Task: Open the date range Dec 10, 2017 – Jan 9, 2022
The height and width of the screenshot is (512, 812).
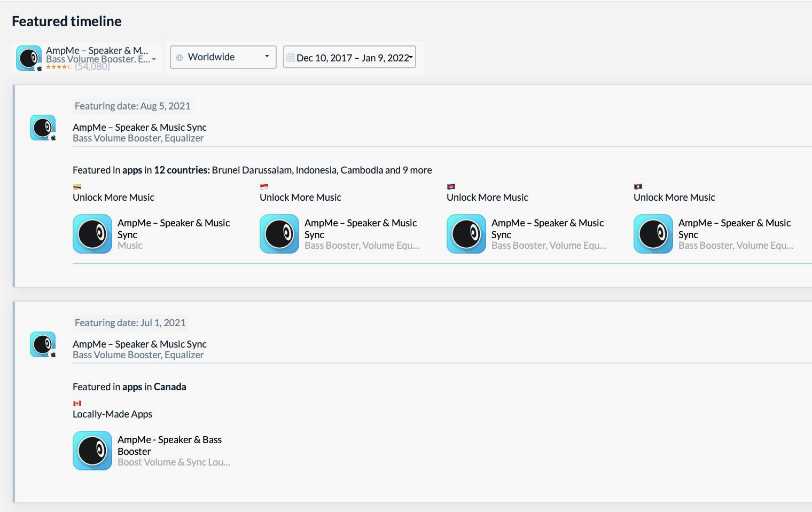Action: 349,57
